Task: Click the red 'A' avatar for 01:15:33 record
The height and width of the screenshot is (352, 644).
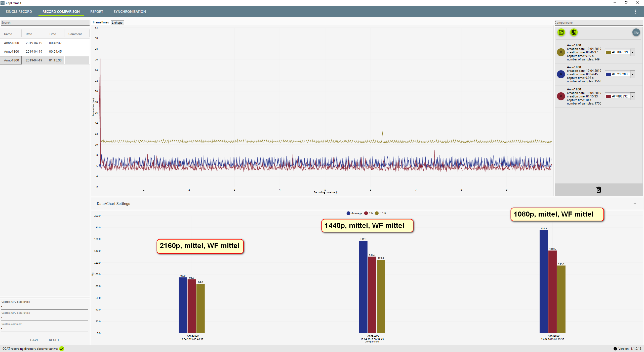Action: tap(561, 96)
